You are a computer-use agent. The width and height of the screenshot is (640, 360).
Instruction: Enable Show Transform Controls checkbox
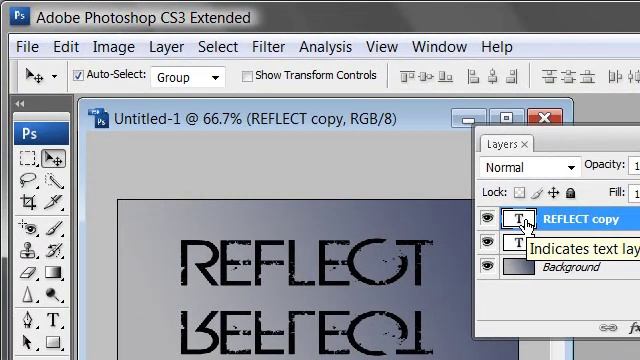pos(247,76)
